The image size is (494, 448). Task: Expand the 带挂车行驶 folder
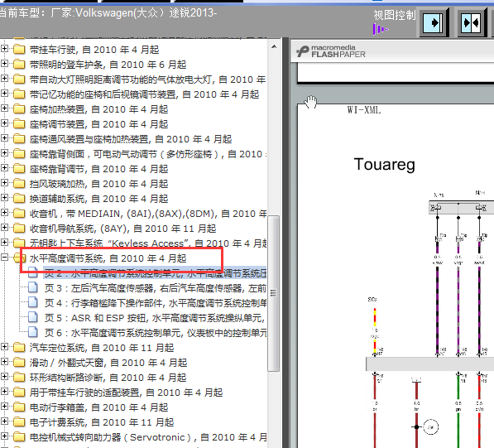4,49
